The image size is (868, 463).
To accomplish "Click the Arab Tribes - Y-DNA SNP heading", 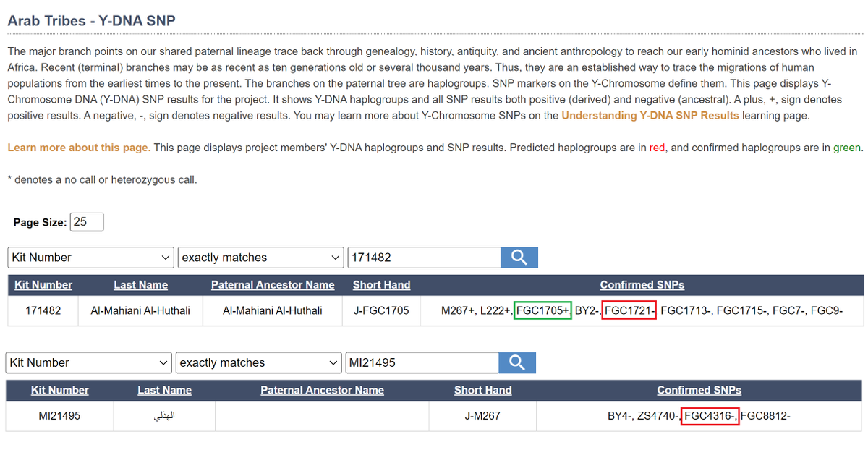I will pos(91,21).
